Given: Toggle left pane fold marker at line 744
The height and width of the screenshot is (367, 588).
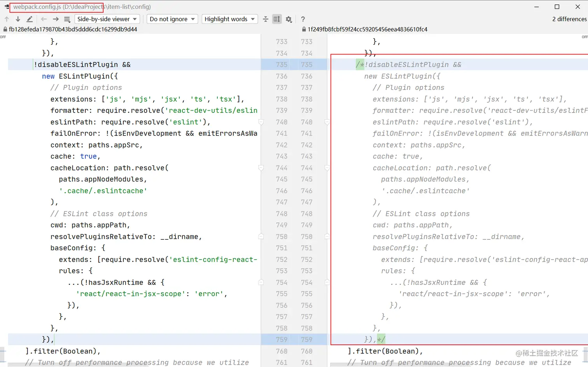Looking at the screenshot, I should (261, 168).
